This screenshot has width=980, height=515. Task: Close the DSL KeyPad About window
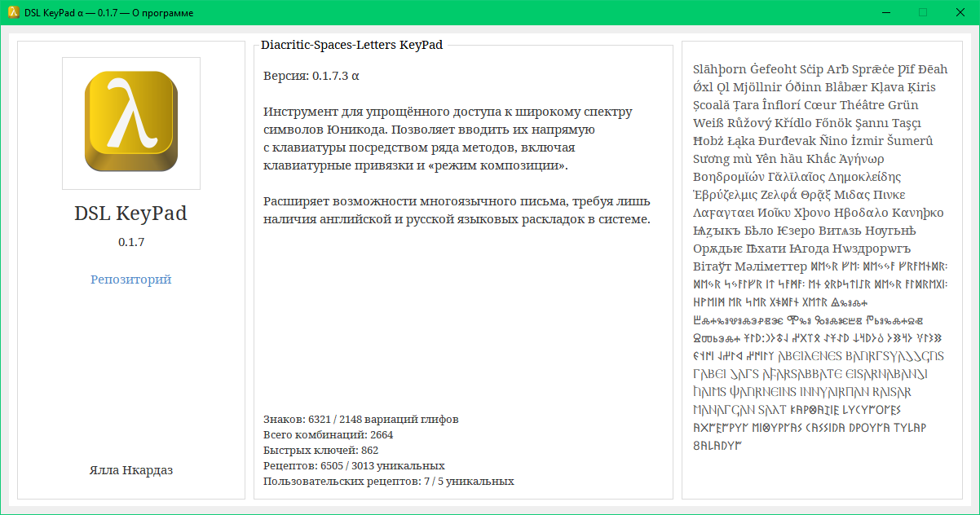[960, 12]
